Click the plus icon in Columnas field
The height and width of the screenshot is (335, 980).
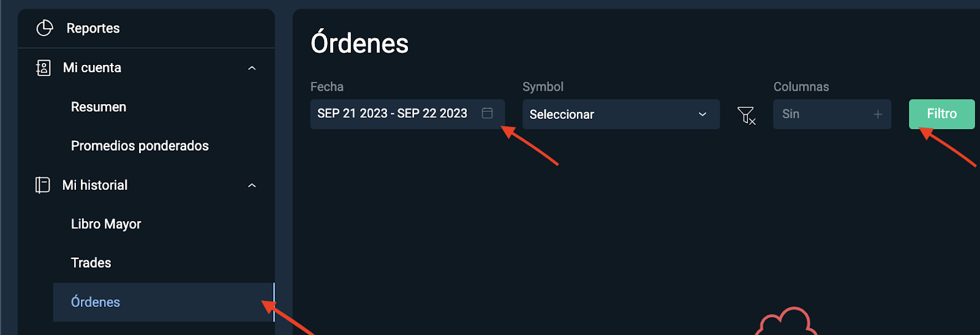pos(878,115)
